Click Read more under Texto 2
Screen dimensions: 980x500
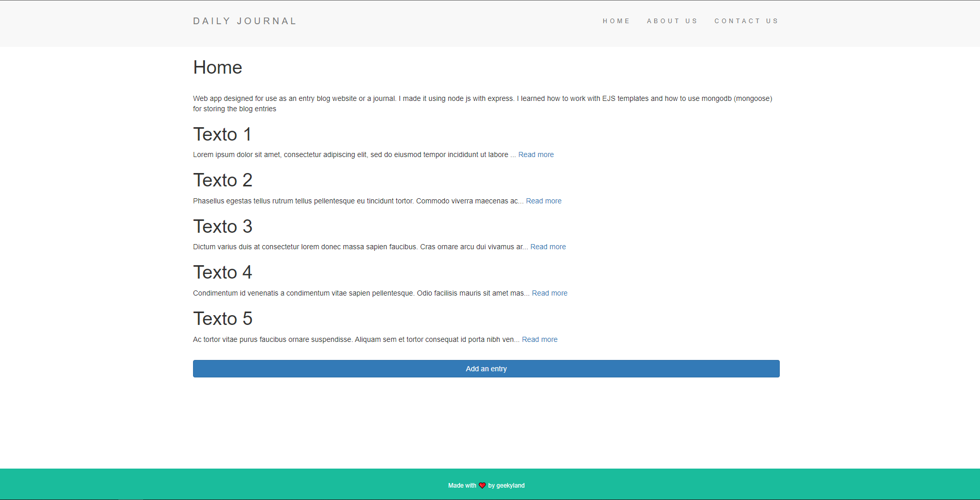544,201
